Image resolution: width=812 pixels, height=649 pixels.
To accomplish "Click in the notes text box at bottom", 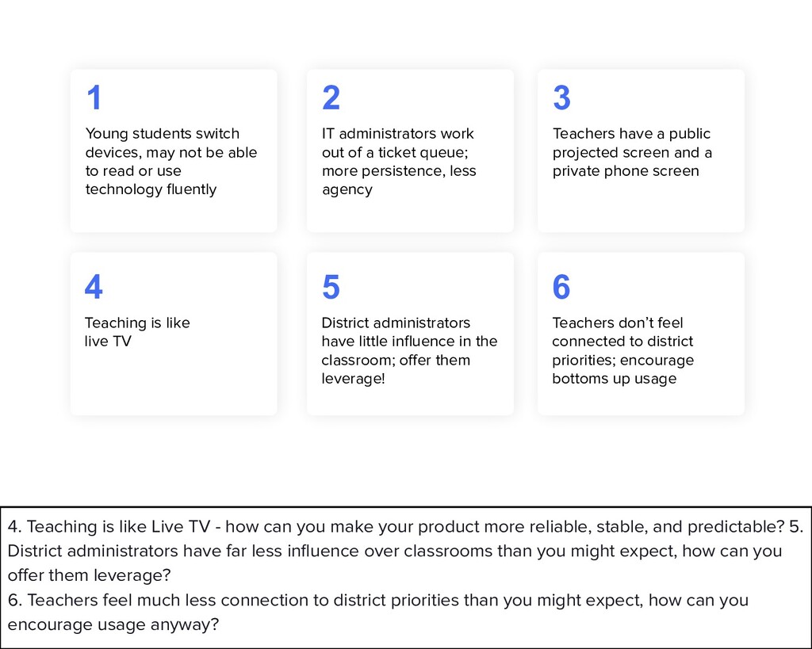I will pyautogui.click(x=406, y=577).
